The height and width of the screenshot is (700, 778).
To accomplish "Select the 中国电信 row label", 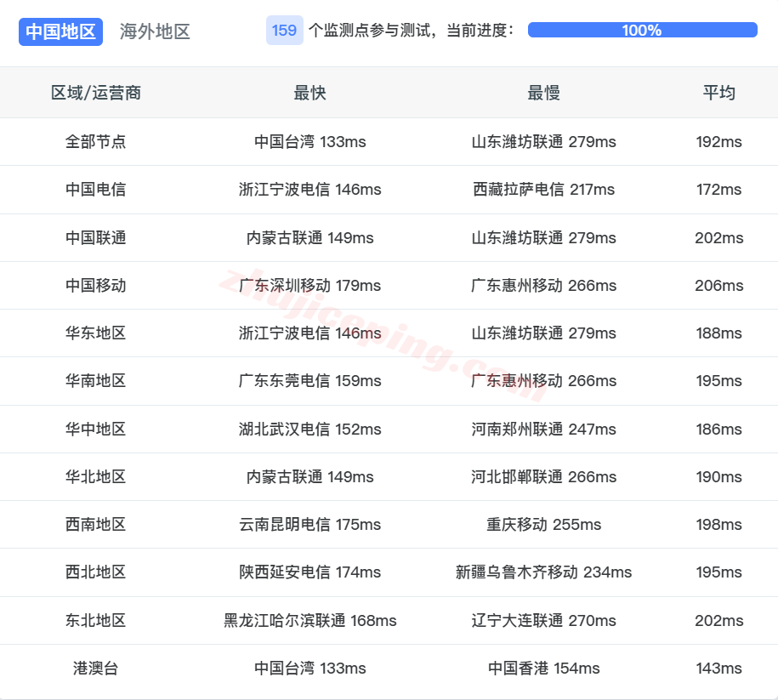I will (94, 190).
